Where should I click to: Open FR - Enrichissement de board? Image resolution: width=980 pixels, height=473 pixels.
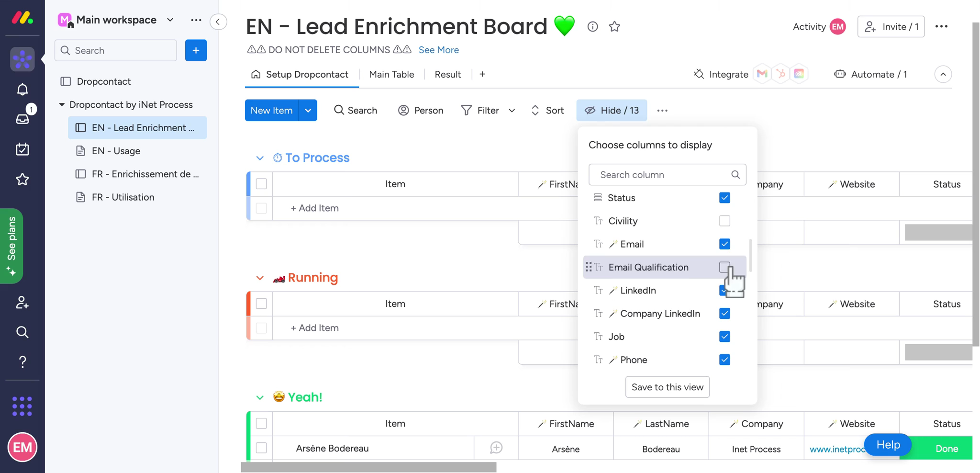pyautogui.click(x=137, y=174)
